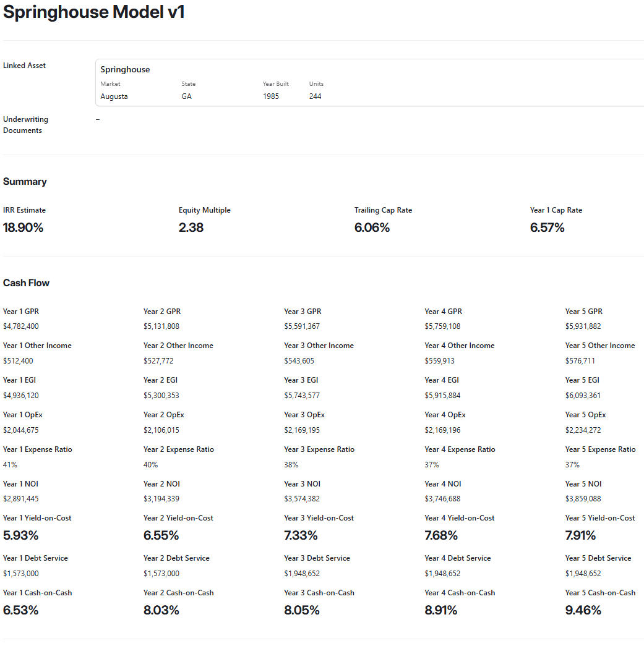
Task: Click the Summary section heading
Action: point(24,181)
